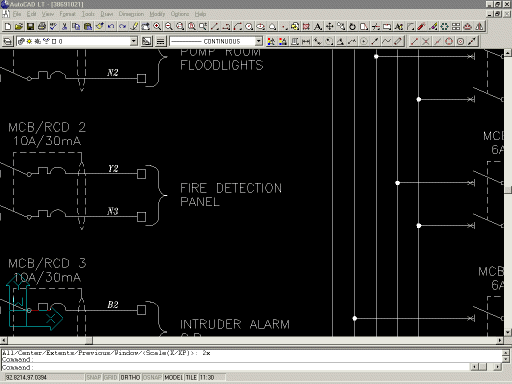512x384 pixels.
Task: Expand the layer control dropdown
Action: (134, 41)
